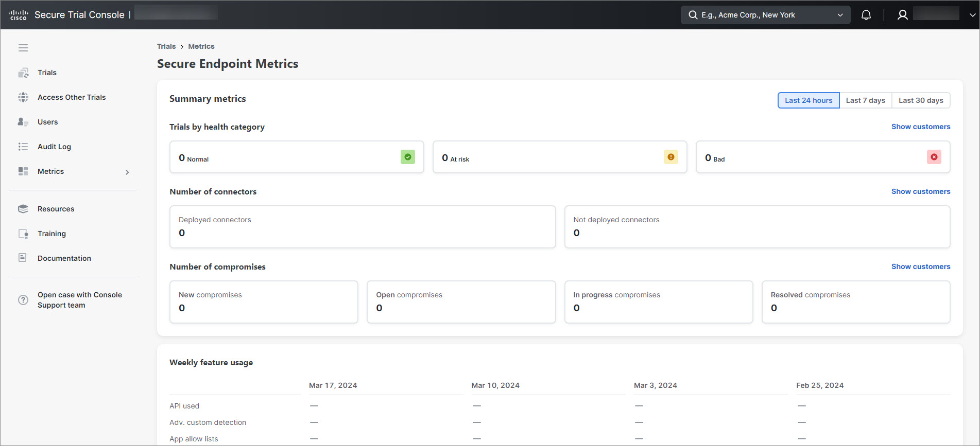Click the Resources stack icon
The image size is (980, 446).
(23, 209)
